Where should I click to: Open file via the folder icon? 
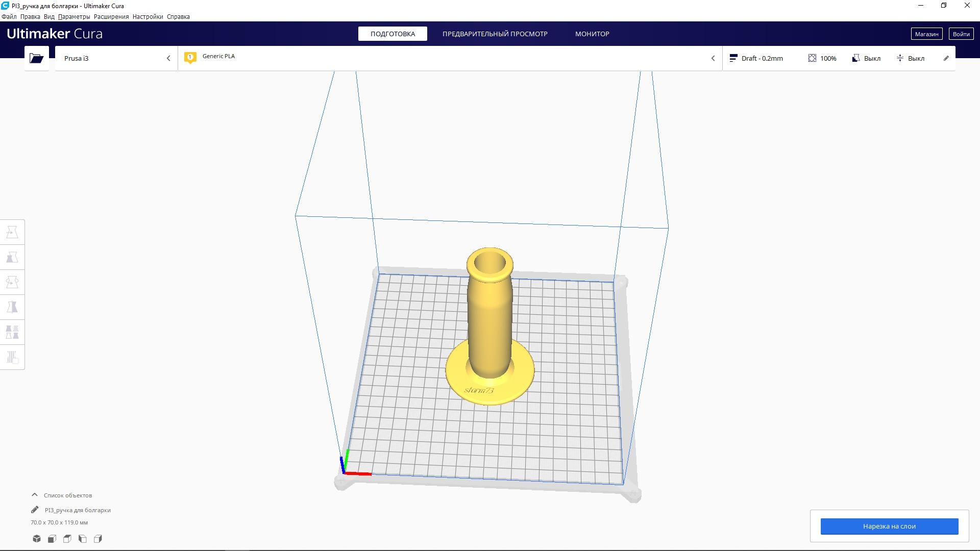coord(36,58)
